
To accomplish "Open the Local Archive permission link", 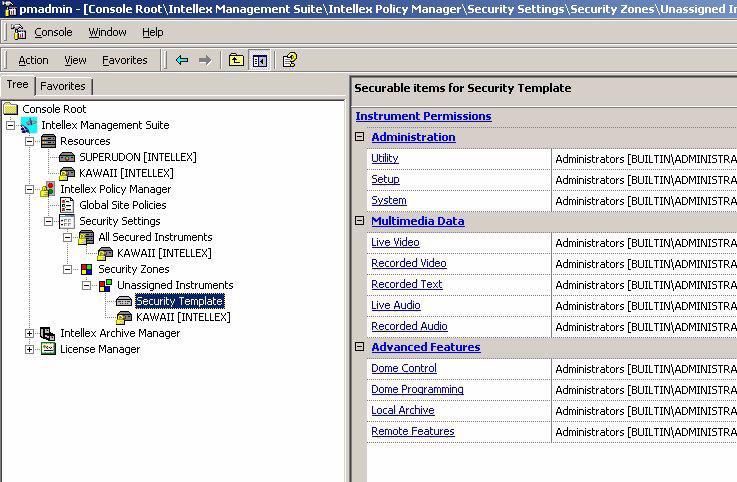I will coord(402,411).
